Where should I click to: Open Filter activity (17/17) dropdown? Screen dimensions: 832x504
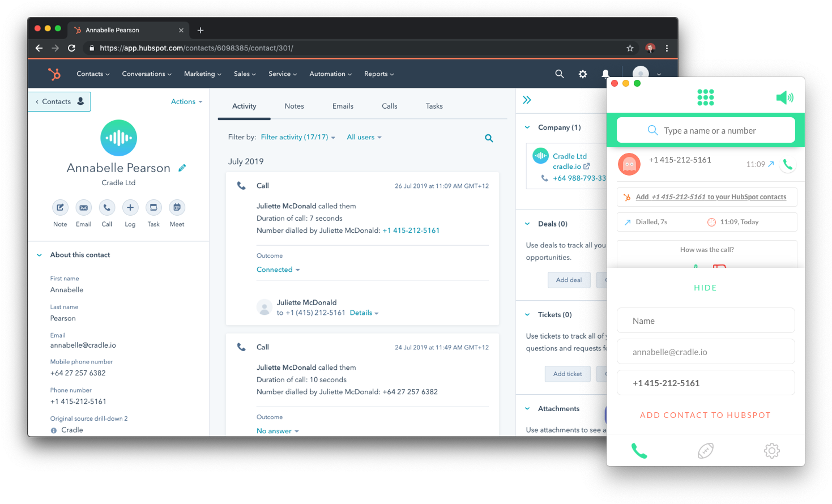click(298, 137)
